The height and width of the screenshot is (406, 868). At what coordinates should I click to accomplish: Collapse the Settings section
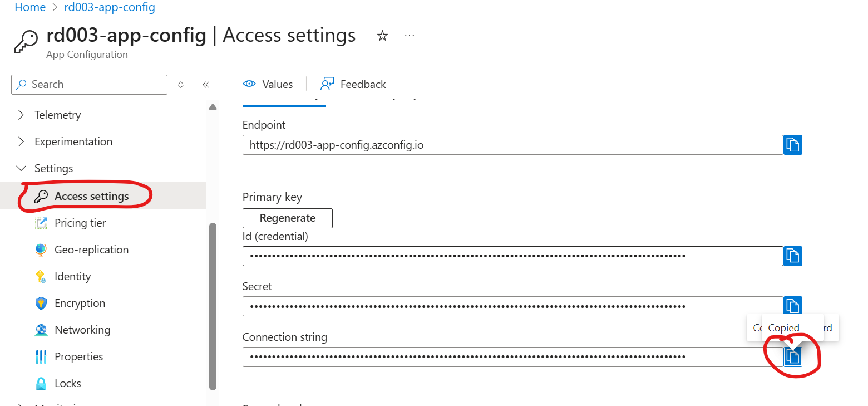click(21, 168)
